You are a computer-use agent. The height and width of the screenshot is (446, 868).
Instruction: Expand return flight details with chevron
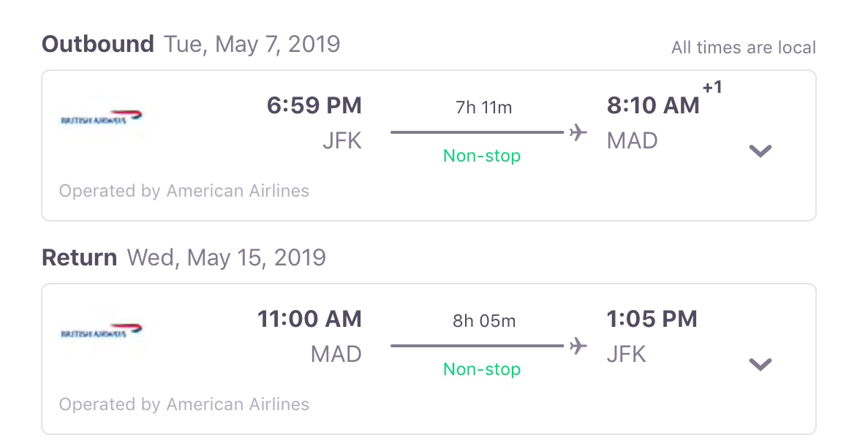click(761, 365)
